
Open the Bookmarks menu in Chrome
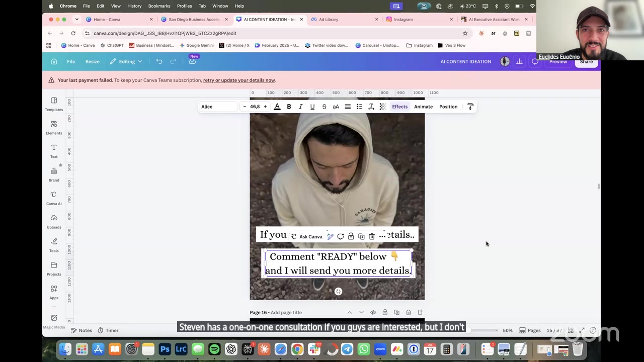point(159,6)
